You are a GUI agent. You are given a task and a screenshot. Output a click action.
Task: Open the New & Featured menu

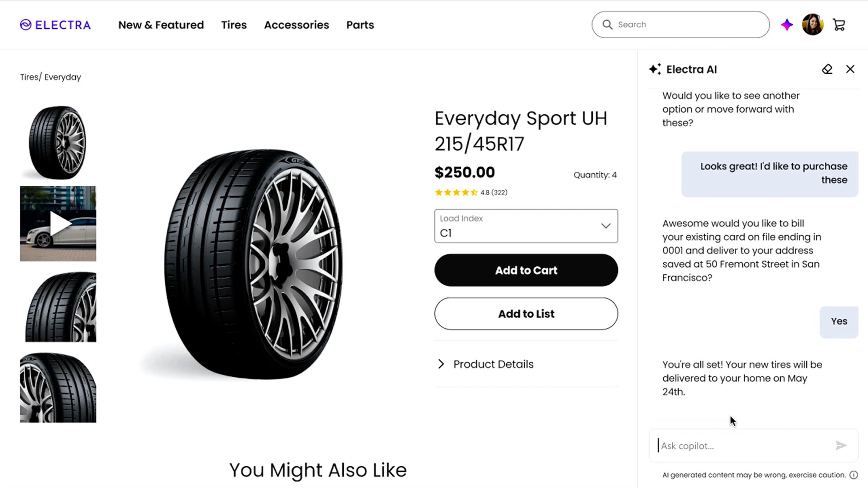coord(161,25)
